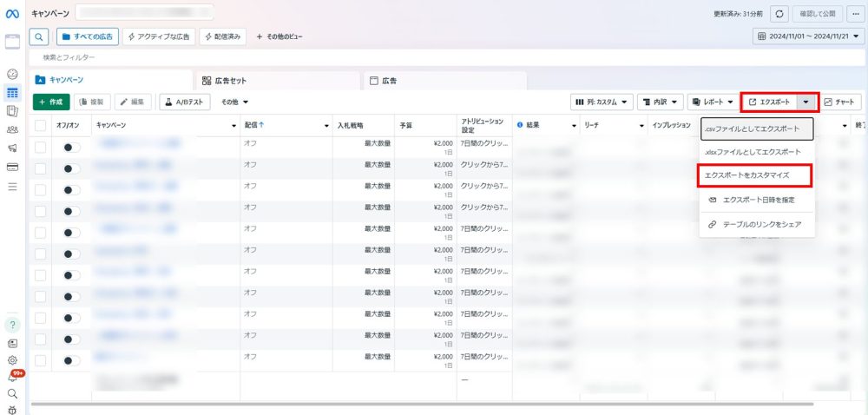This screenshot has width=868, height=415.
Task: Click the 確認して公開 button
Action: 818,14
